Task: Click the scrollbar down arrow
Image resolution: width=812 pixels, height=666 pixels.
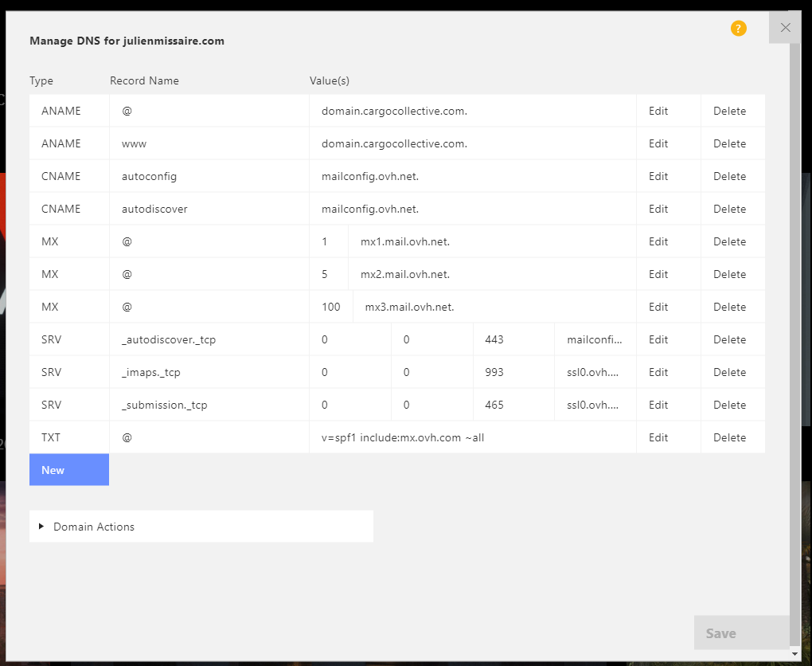Action: pos(794,654)
